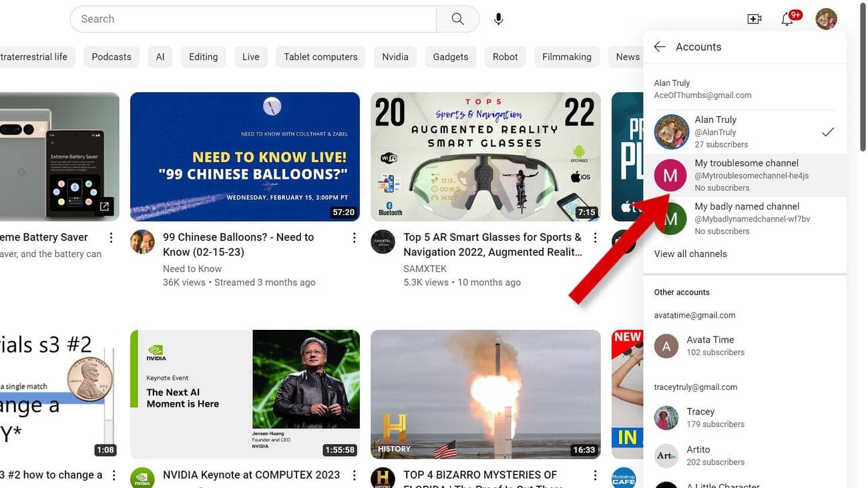This screenshot has width=868, height=488.
Task: Open more options for NVIDIA Keynote video
Action: point(355,475)
